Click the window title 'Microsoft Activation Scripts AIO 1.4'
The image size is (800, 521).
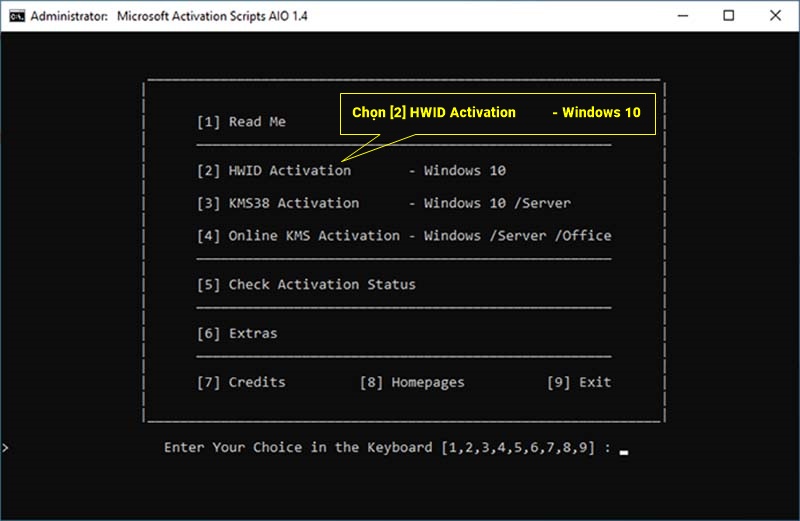click(x=212, y=16)
